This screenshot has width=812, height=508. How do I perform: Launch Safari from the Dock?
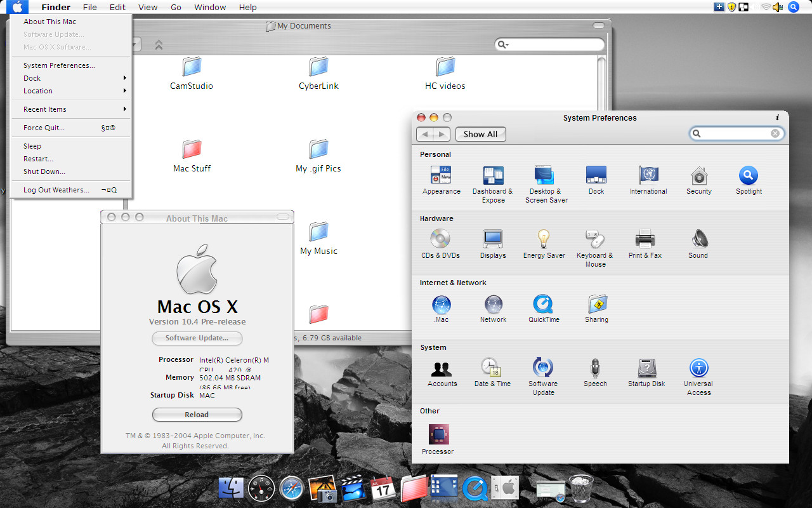pos(292,488)
